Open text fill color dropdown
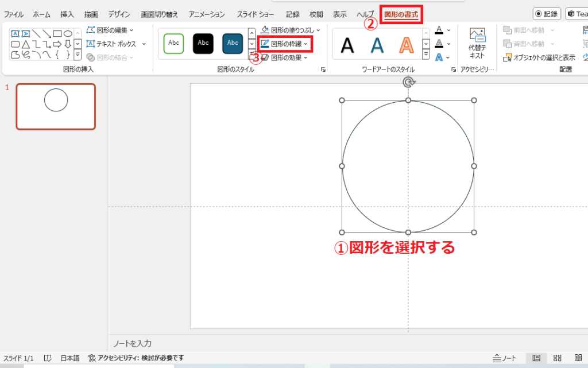Image resolution: width=588 pixels, height=368 pixels. coord(449,30)
